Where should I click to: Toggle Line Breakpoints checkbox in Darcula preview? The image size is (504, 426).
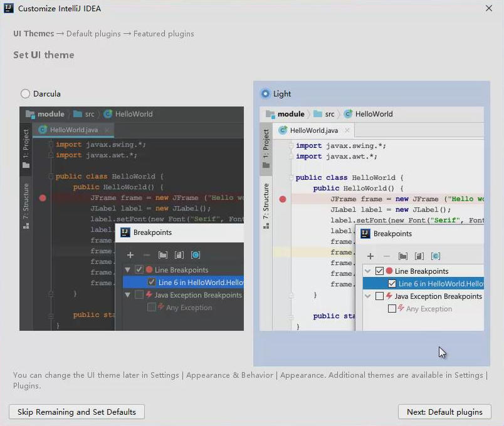139,270
